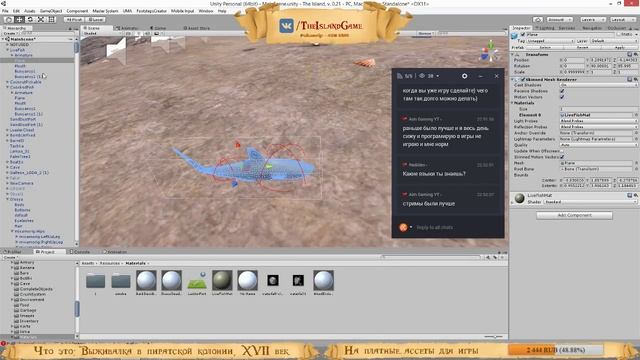The width and height of the screenshot is (640, 360).
Task: Pick object for Element 0 material
Action: 636,115
